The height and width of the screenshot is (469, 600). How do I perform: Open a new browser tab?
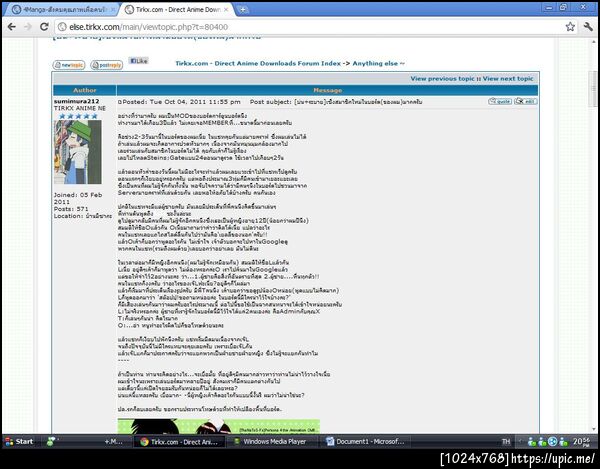[x=242, y=10]
